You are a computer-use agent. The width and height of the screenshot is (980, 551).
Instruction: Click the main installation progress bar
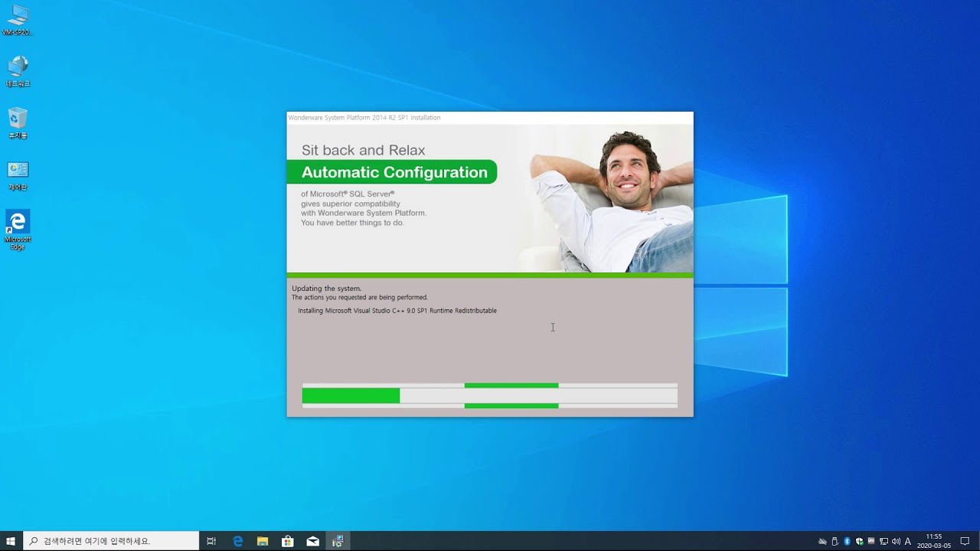[x=490, y=396]
